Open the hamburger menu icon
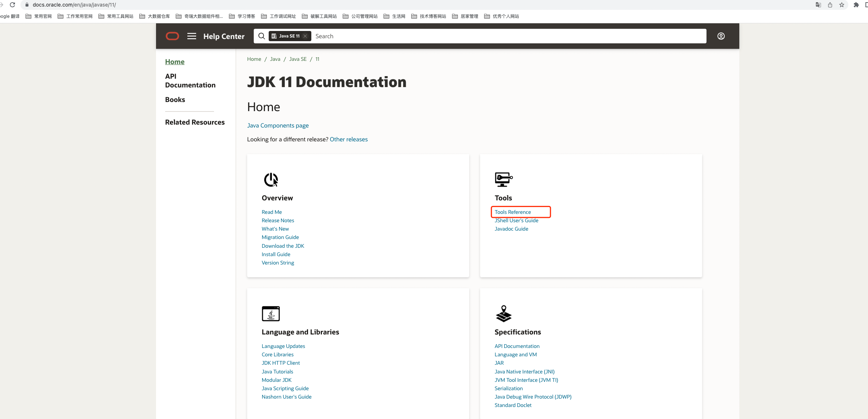This screenshot has width=868, height=419. click(192, 36)
